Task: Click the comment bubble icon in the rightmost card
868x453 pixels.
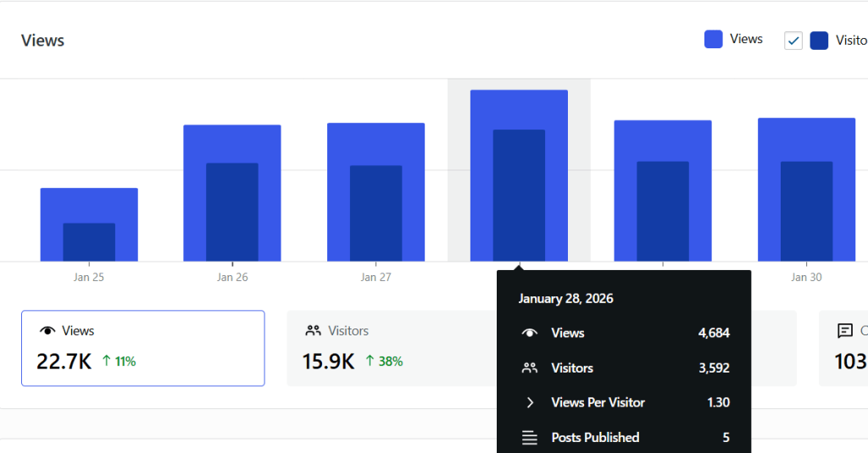Action: (x=844, y=331)
